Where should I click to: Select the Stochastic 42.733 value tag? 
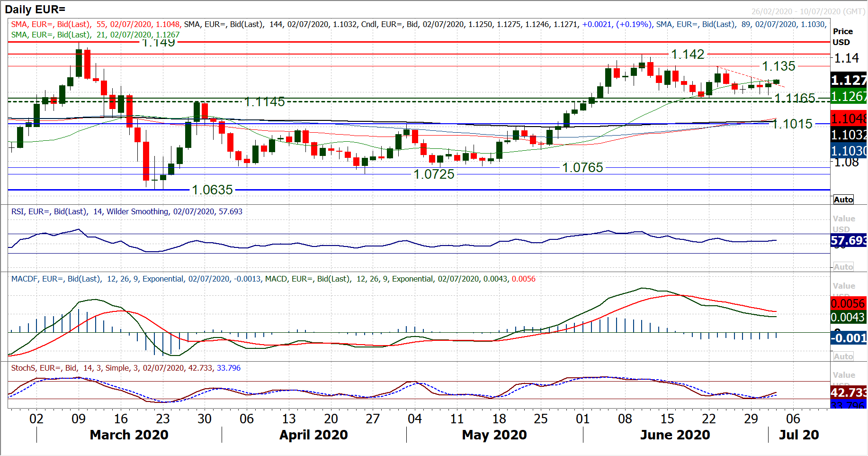point(849,392)
